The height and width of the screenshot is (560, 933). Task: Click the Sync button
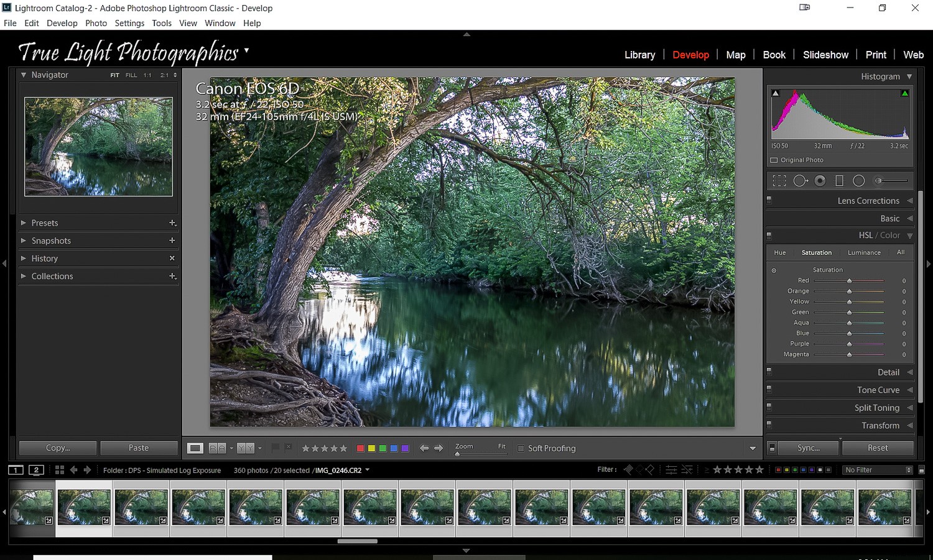(x=808, y=448)
